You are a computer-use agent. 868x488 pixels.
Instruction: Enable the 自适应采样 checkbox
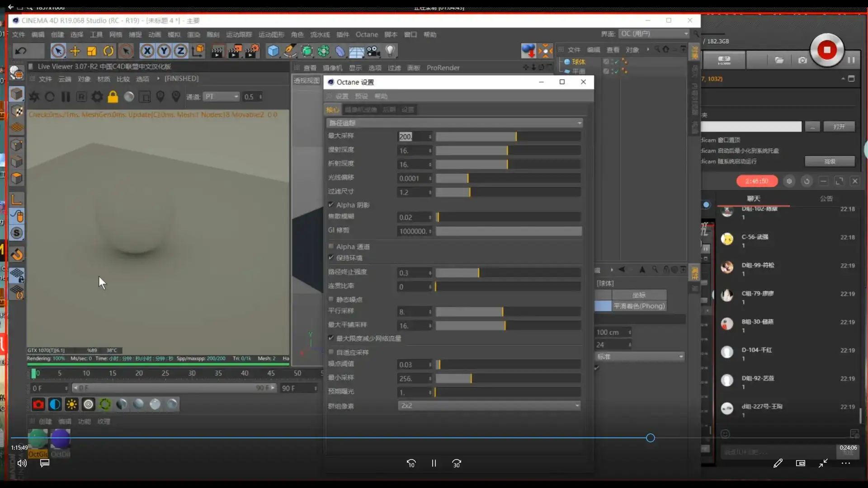331,352
